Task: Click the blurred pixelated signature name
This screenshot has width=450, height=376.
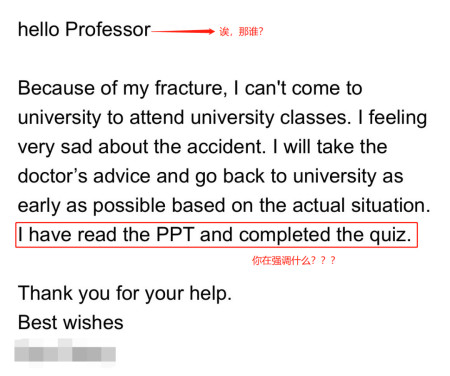Action: [x=65, y=353]
